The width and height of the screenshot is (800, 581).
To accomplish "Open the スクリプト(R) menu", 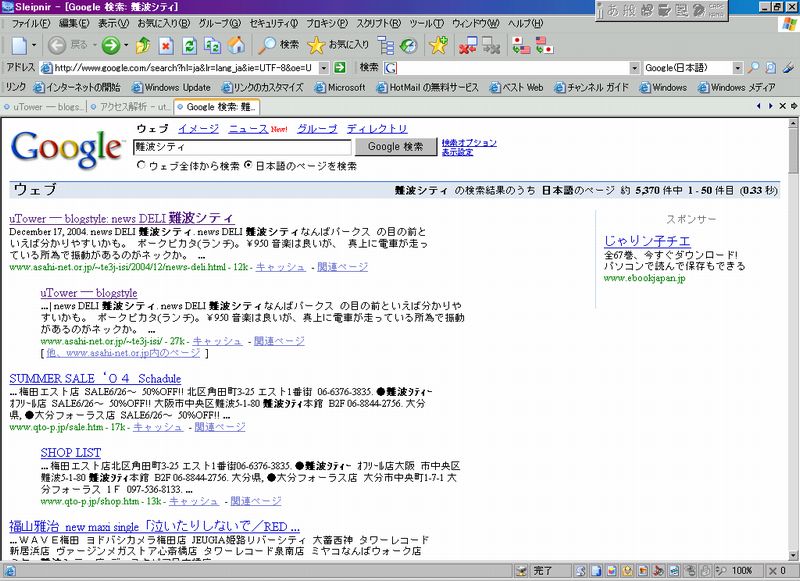I will click(x=379, y=23).
